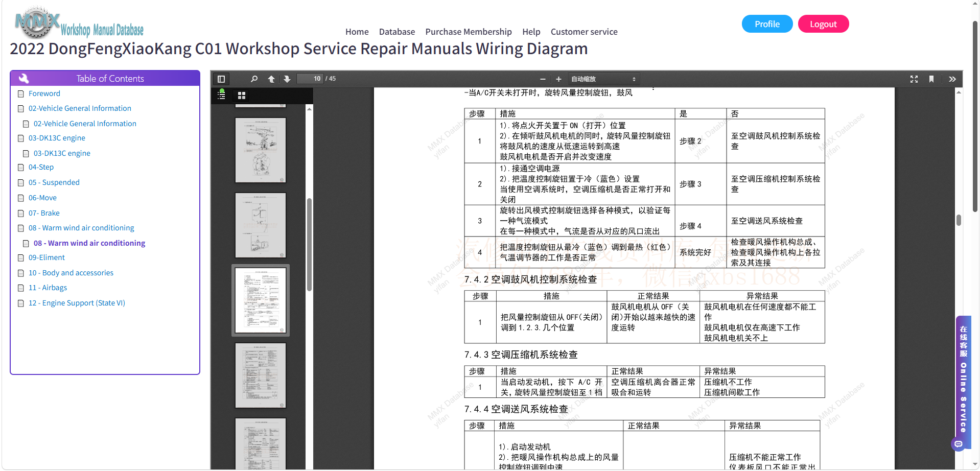Open 02-Vehicle General Information top-level entry
Viewport: 980px width, 471px height.
point(80,108)
